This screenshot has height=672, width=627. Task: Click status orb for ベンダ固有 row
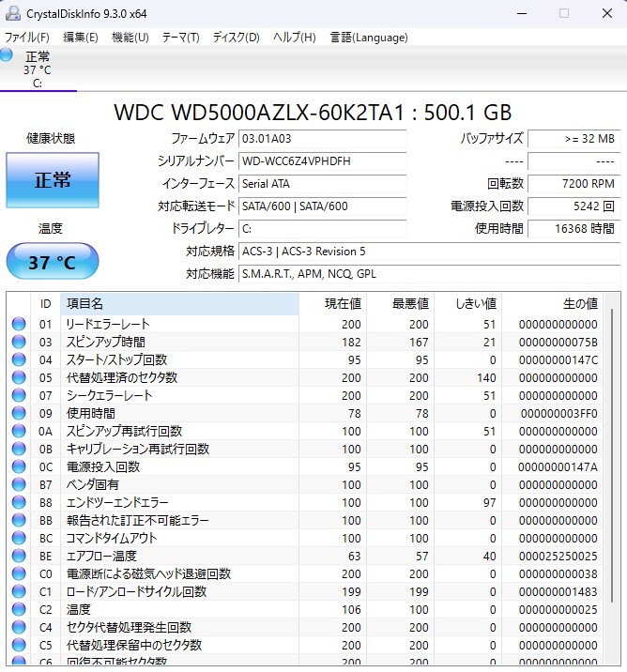pos(19,484)
